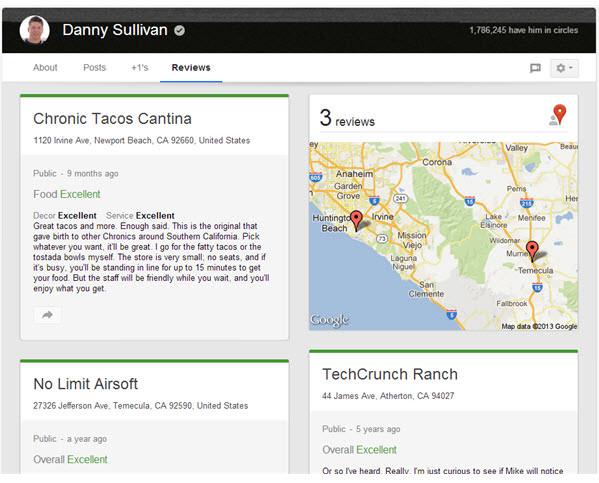Switch to the Posts tab
The height and width of the screenshot is (483, 599).
point(94,68)
